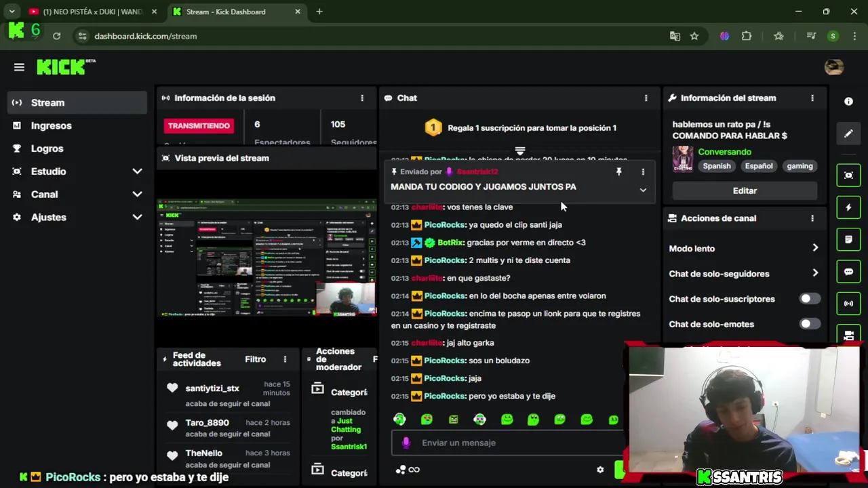Click follower Taro_8890 in the feed
868x488 pixels.
click(207, 423)
